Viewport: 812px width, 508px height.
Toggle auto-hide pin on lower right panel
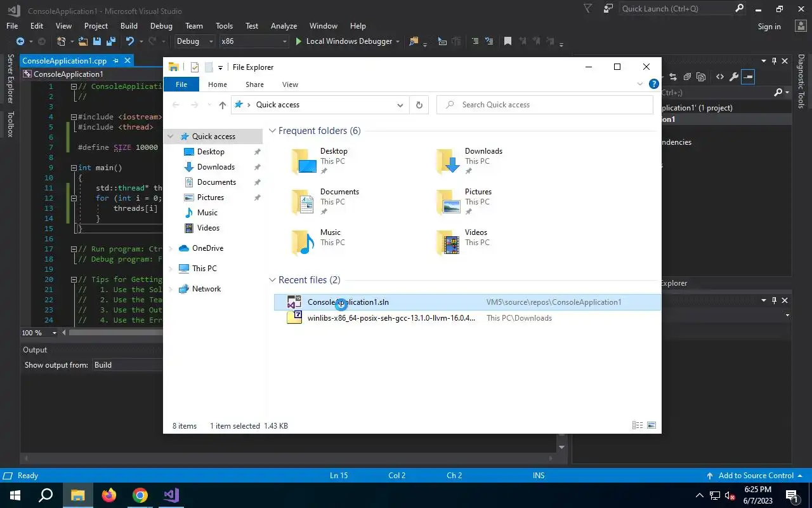pyautogui.click(x=774, y=300)
